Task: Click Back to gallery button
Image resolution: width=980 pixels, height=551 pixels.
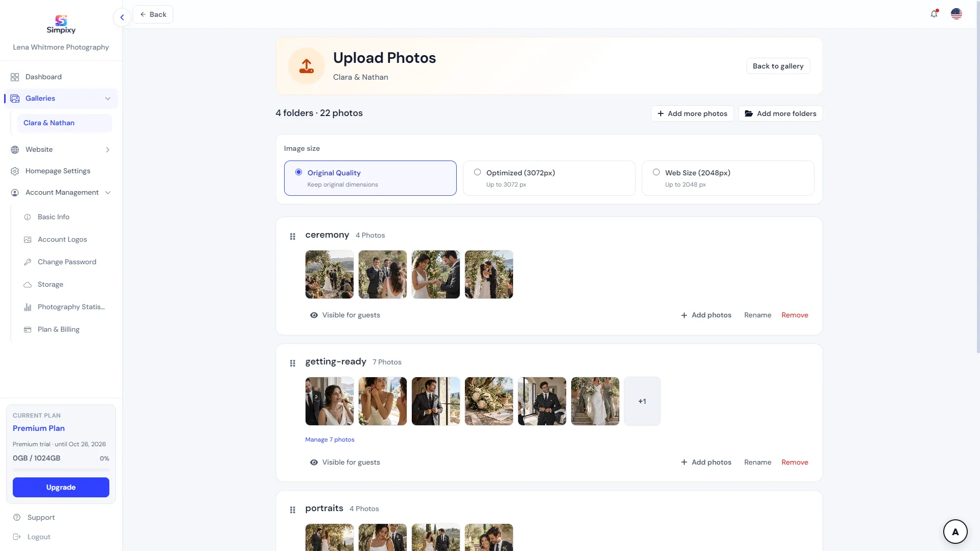Action: [778, 66]
